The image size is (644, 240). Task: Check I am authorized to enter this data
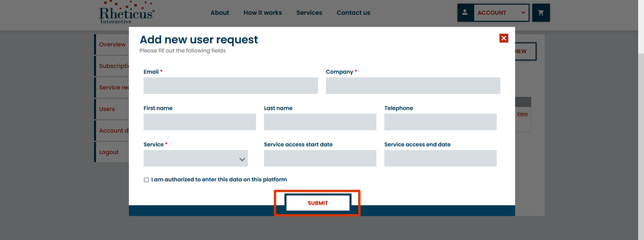(146, 180)
